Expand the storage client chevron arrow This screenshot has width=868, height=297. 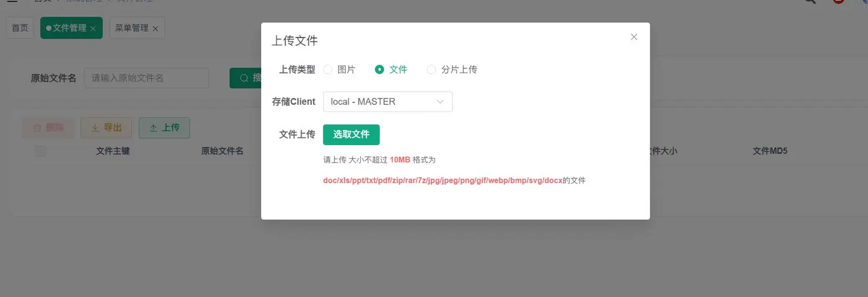tap(440, 102)
